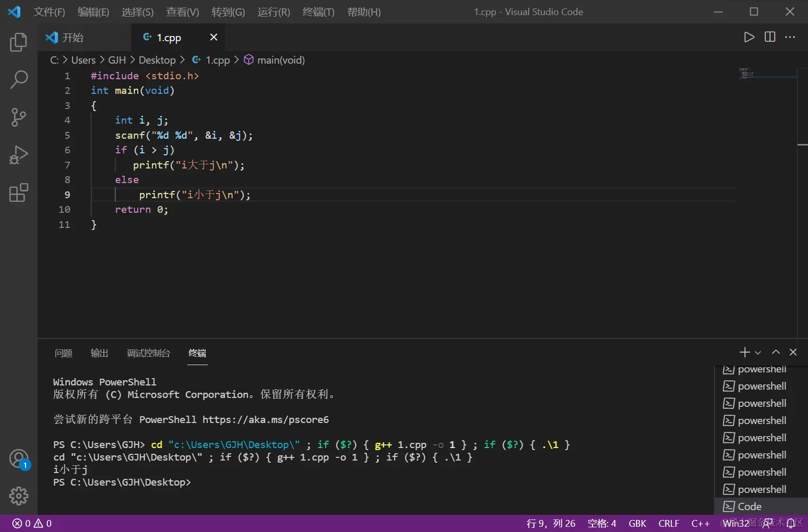Open the 文件(F) menu
Image resolution: width=808 pixels, height=532 pixels.
tap(50, 12)
